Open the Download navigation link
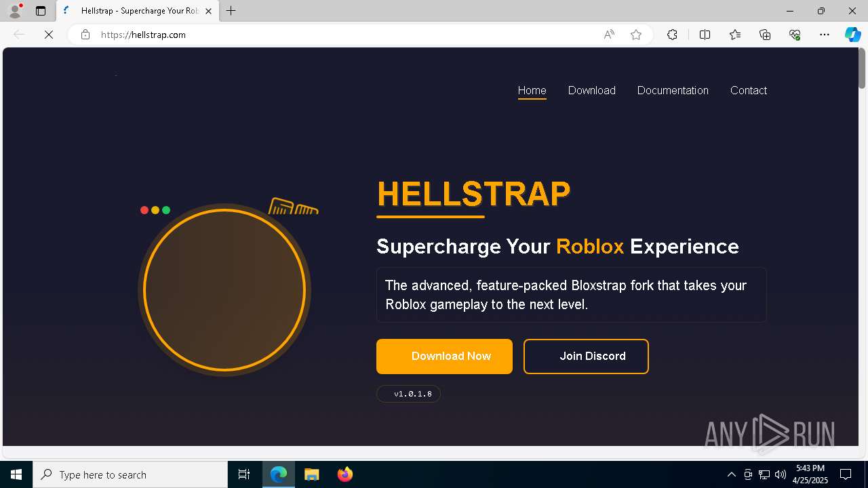Image resolution: width=868 pixels, height=488 pixels. pyautogui.click(x=591, y=90)
